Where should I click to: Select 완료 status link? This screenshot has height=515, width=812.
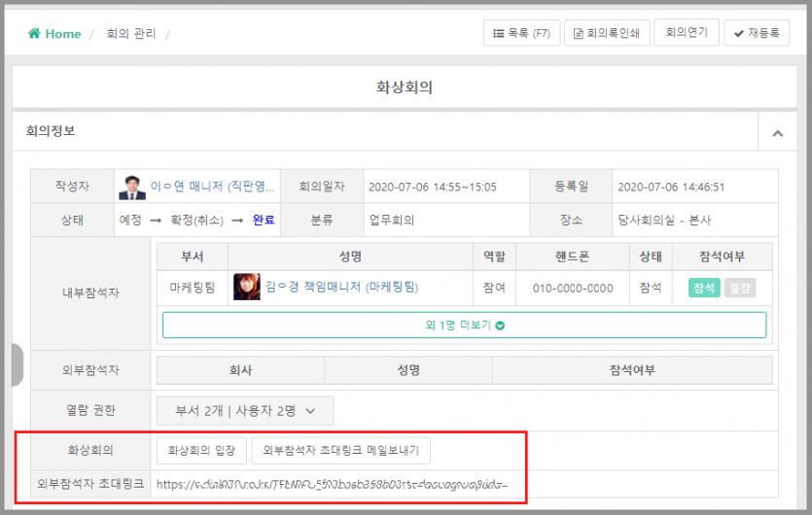point(264,220)
